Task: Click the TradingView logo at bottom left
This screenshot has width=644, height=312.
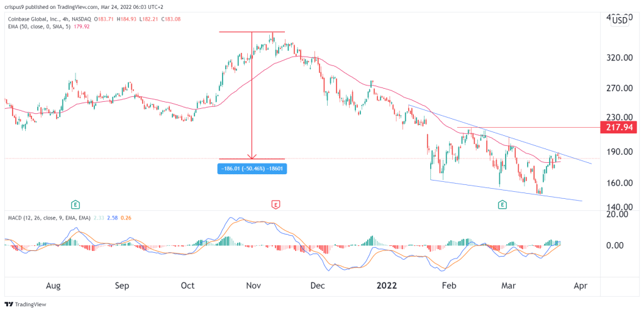Action: tap(25, 304)
